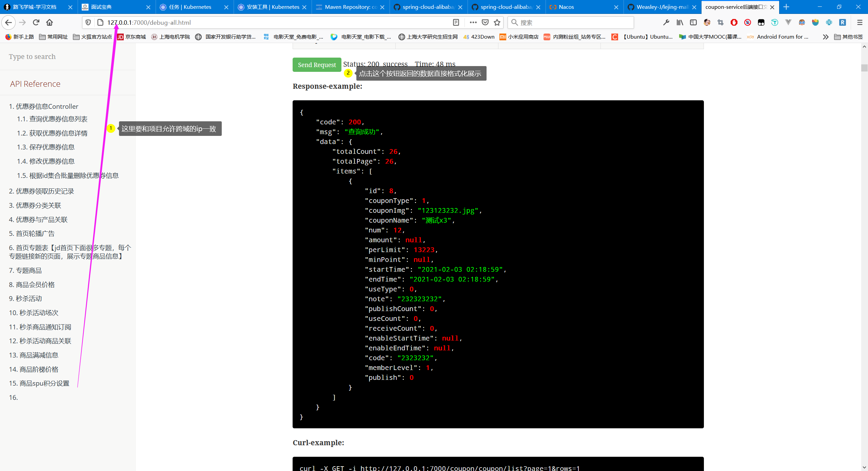Close the Nacos tab
868x471 pixels.
(616, 7)
